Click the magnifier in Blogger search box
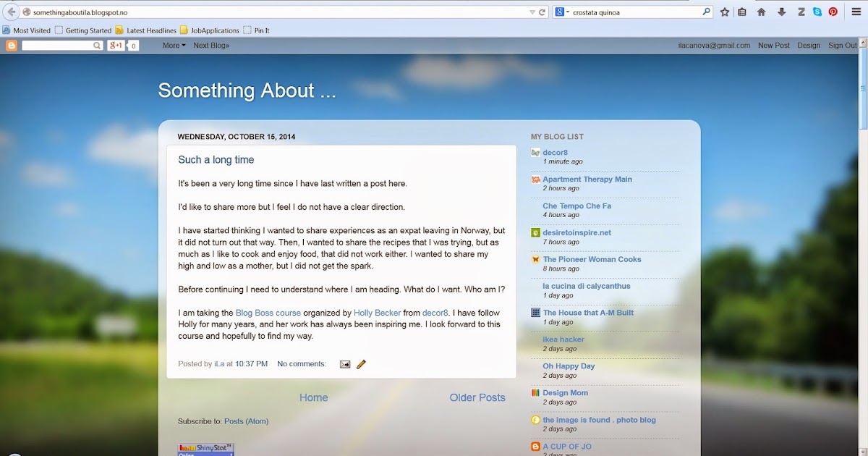 (98, 46)
